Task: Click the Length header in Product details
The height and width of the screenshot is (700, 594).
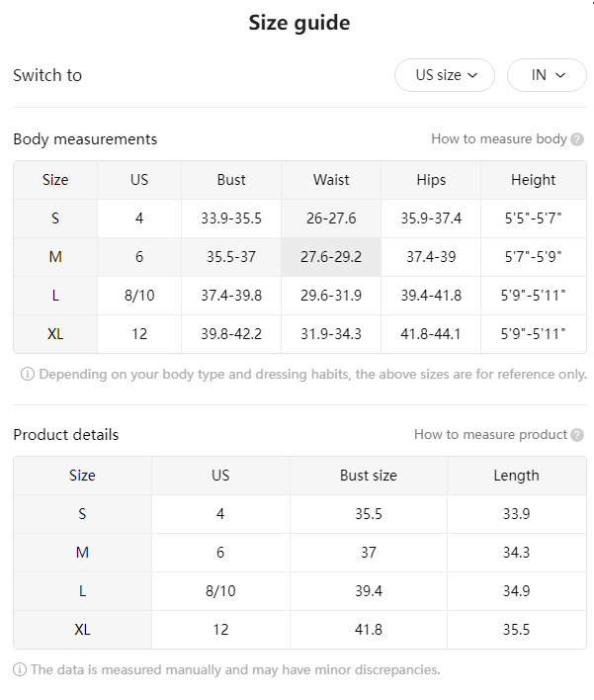Action: (516, 476)
